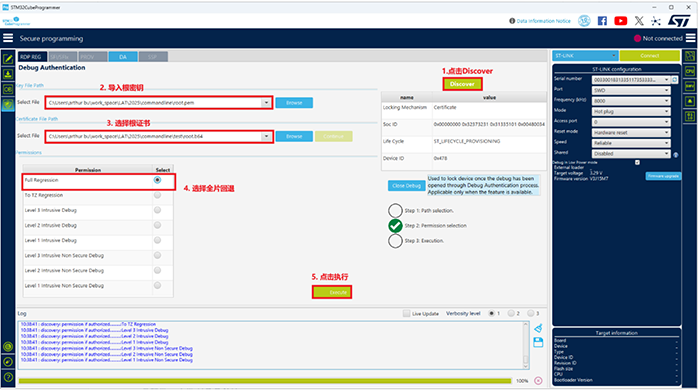Select Level 1 Intrusive Debug radio
Viewport: 700px width, 391px height.
[158, 240]
